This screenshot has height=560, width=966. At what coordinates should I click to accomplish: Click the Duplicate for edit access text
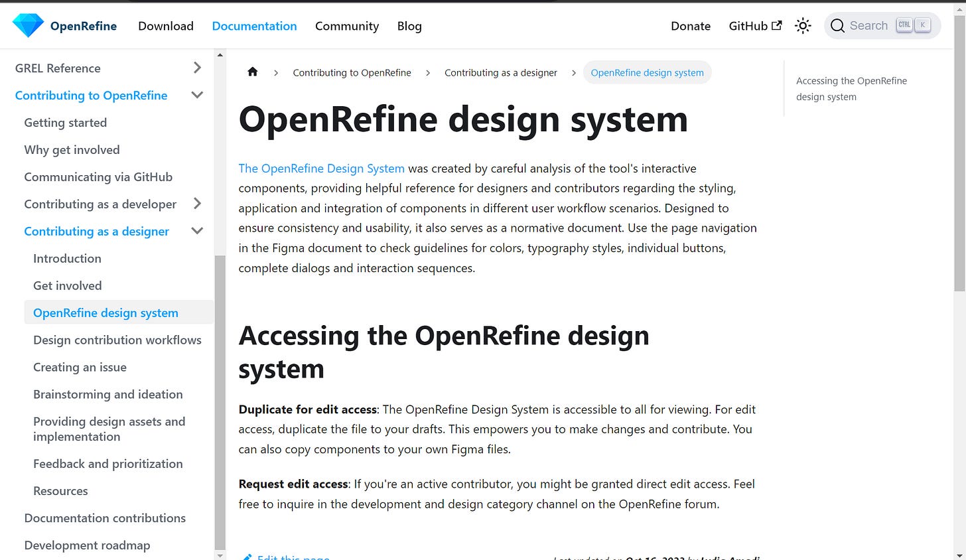pyautogui.click(x=308, y=409)
